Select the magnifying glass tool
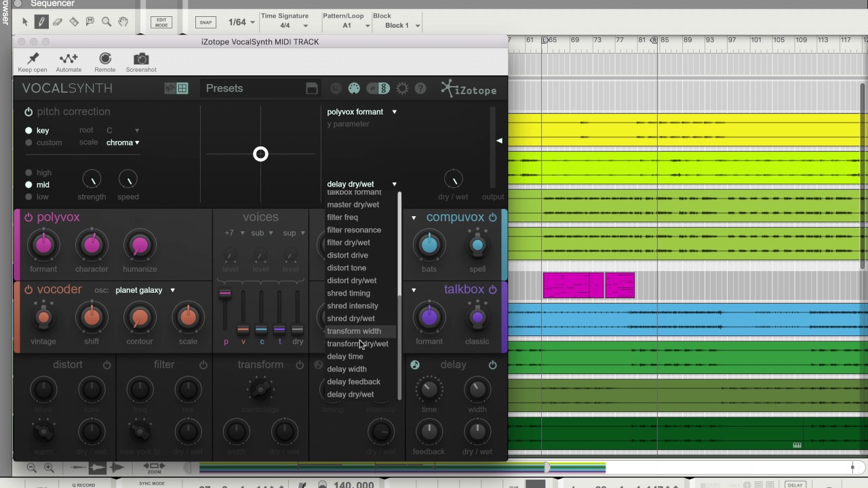 106,22
